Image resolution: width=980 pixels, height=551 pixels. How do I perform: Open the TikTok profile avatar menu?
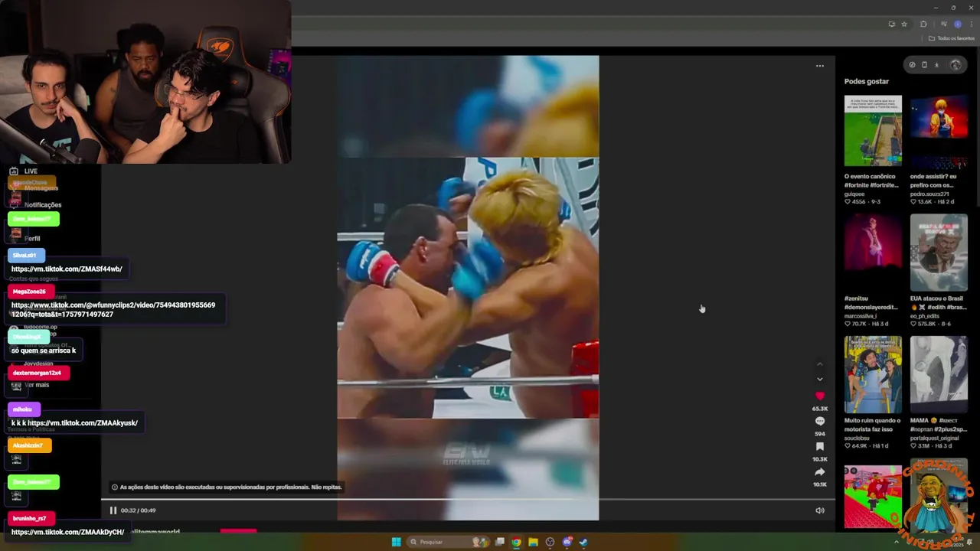pyautogui.click(x=955, y=65)
